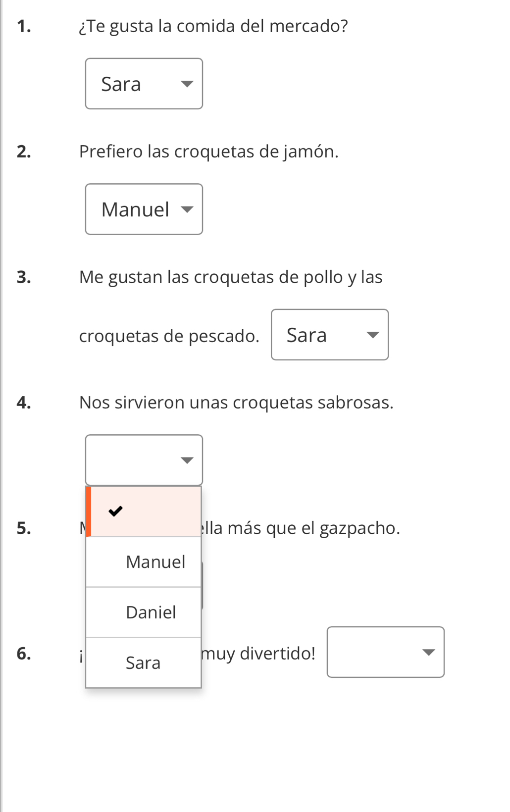Click the chevron icon in the question 1 dropdown
The image size is (510, 812).
(x=187, y=84)
